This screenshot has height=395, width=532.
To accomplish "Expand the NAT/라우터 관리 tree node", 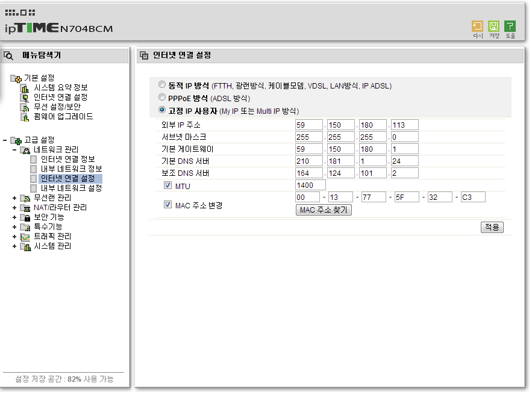I will click(14, 208).
